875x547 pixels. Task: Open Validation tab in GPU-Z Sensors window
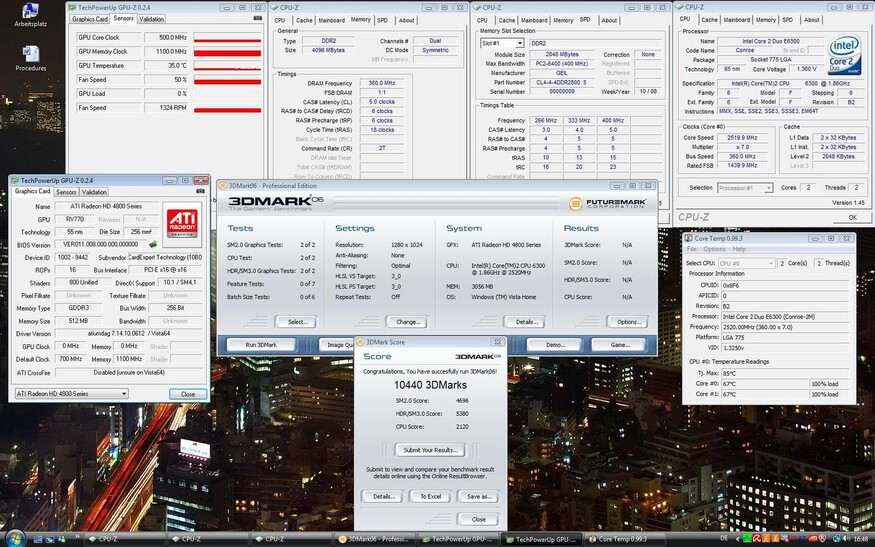tap(151, 19)
